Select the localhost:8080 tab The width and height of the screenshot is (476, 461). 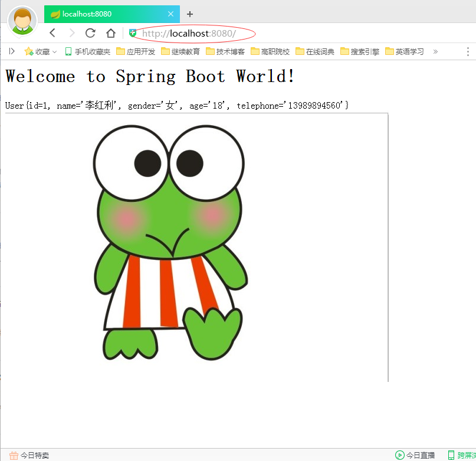pos(111,14)
